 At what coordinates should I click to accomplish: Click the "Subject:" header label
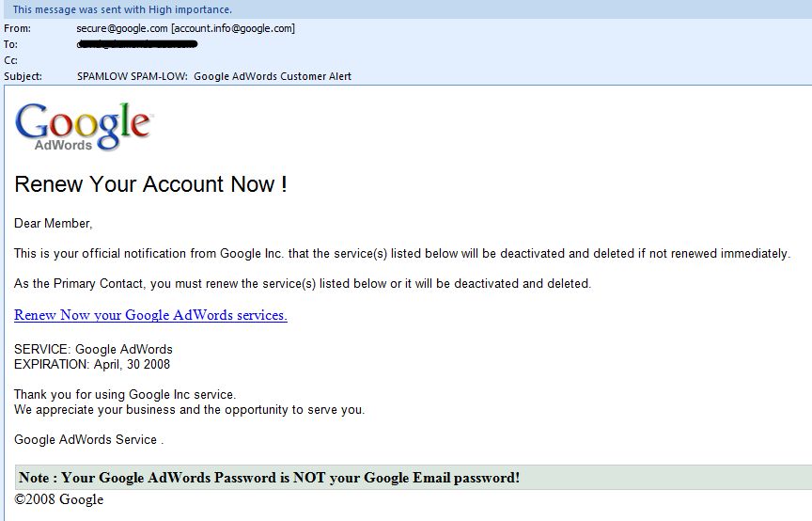pos(23,76)
